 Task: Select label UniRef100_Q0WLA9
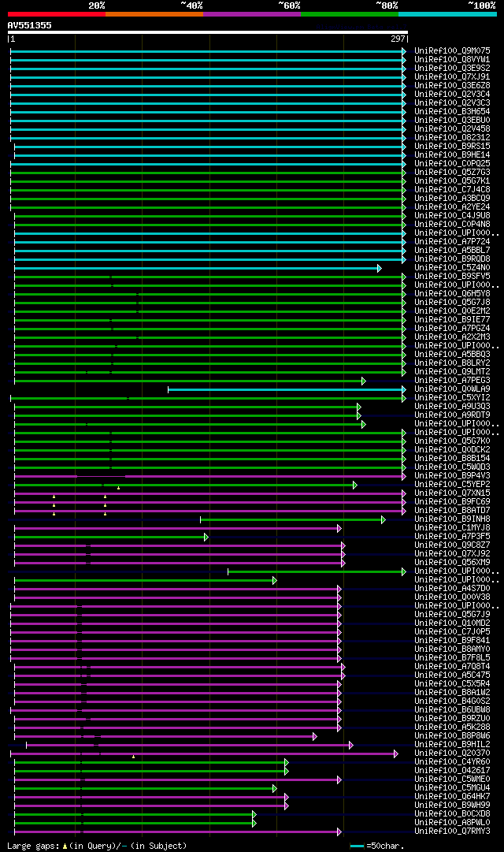coord(452,389)
